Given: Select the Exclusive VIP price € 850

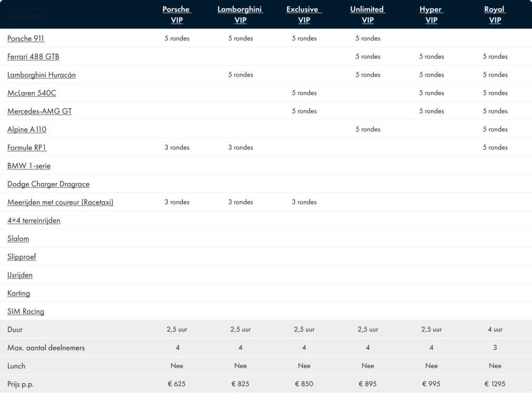Looking at the screenshot, I should point(304,384).
